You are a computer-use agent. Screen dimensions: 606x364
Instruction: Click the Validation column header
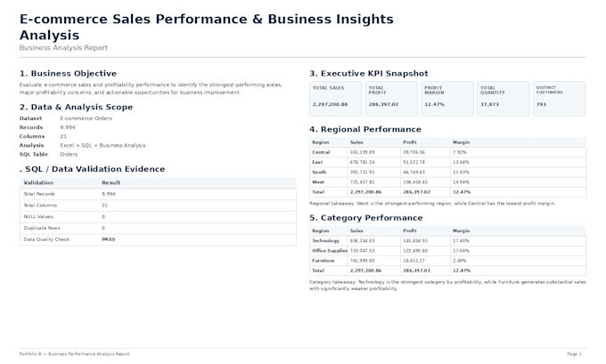click(x=38, y=182)
